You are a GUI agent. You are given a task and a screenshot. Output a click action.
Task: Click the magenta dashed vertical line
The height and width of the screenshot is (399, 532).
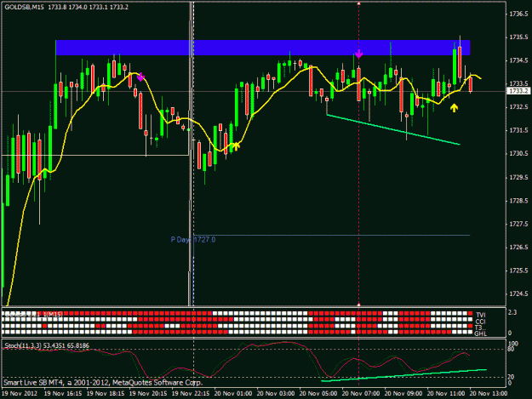pyautogui.click(x=358, y=154)
